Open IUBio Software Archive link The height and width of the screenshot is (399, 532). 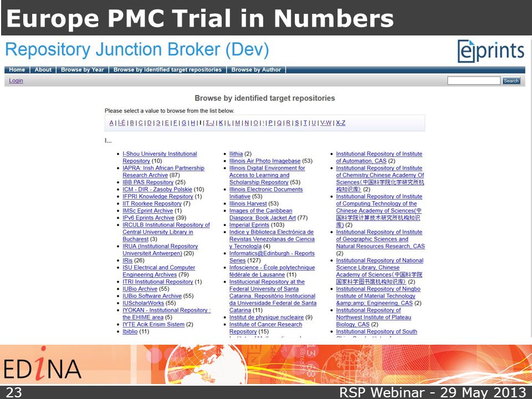pyautogui.click(x=152, y=296)
